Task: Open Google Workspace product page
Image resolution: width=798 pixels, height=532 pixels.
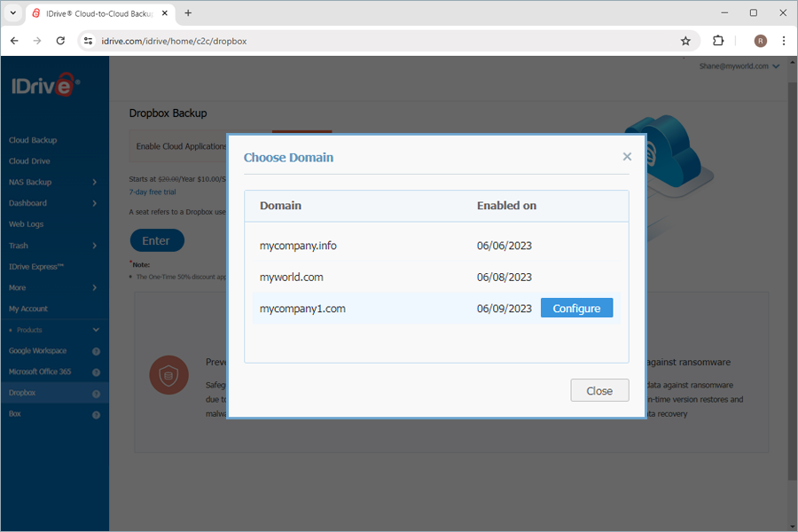Action: (37, 351)
